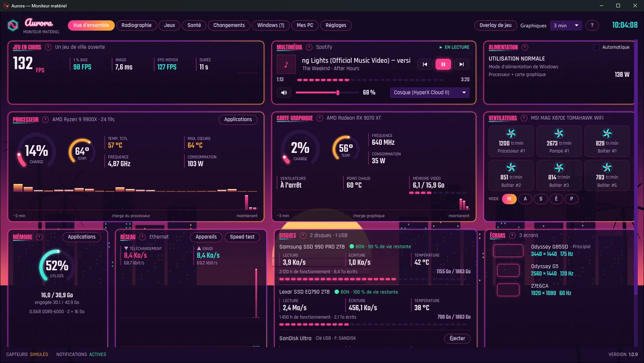Select fan mode S

click(x=541, y=199)
